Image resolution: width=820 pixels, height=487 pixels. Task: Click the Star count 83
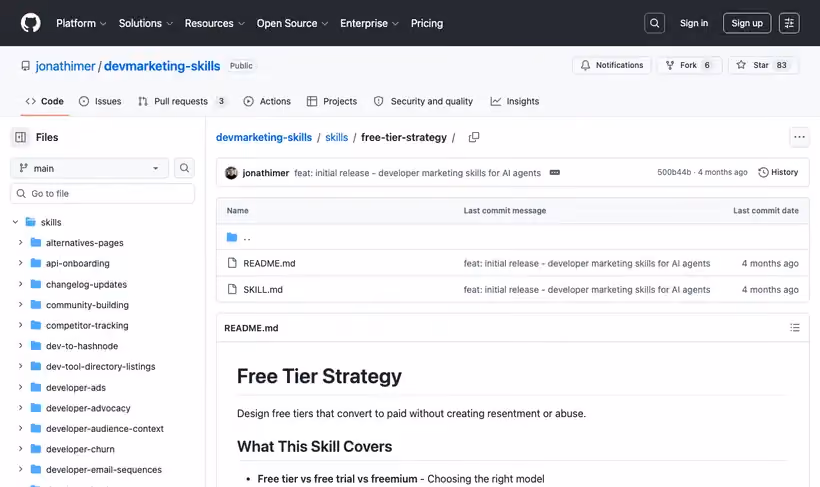coord(781,65)
